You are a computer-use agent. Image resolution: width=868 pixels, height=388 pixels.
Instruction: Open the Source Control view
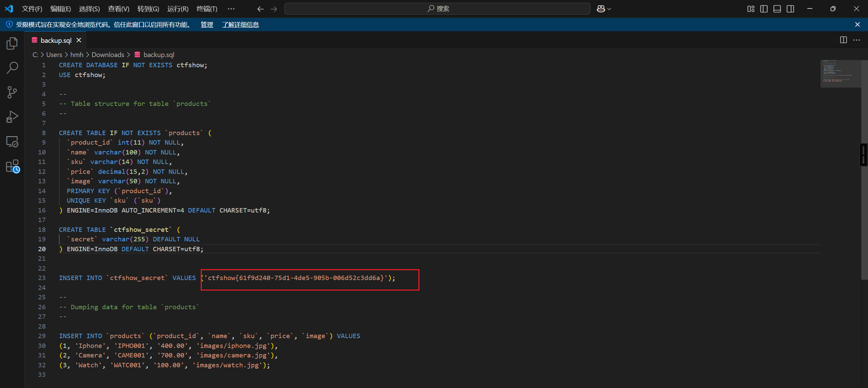[x=12, y=92]
